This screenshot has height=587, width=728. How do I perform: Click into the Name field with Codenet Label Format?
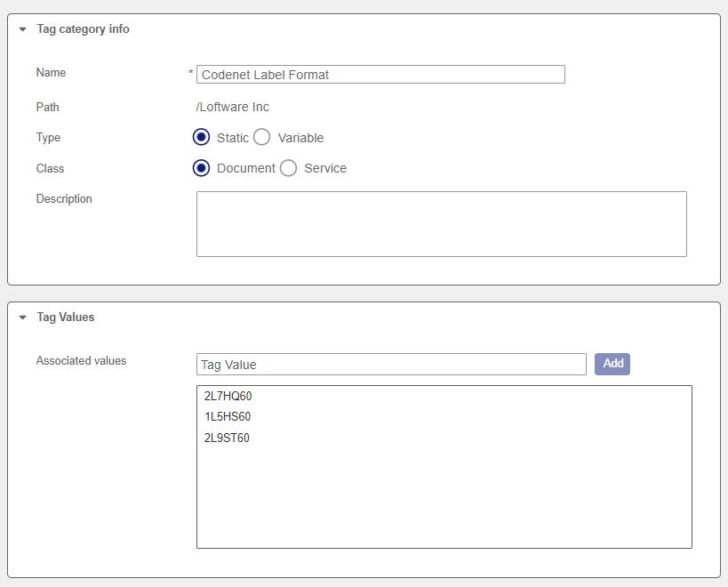click(380, 75)
